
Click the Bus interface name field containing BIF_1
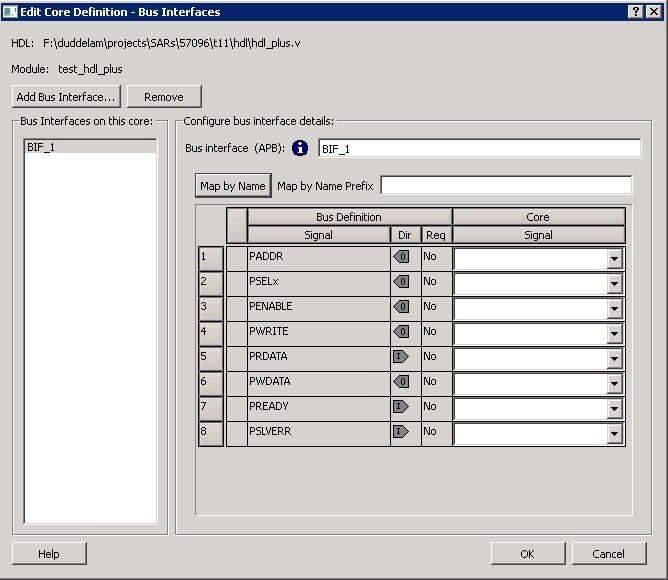click(x=479, y=149)
